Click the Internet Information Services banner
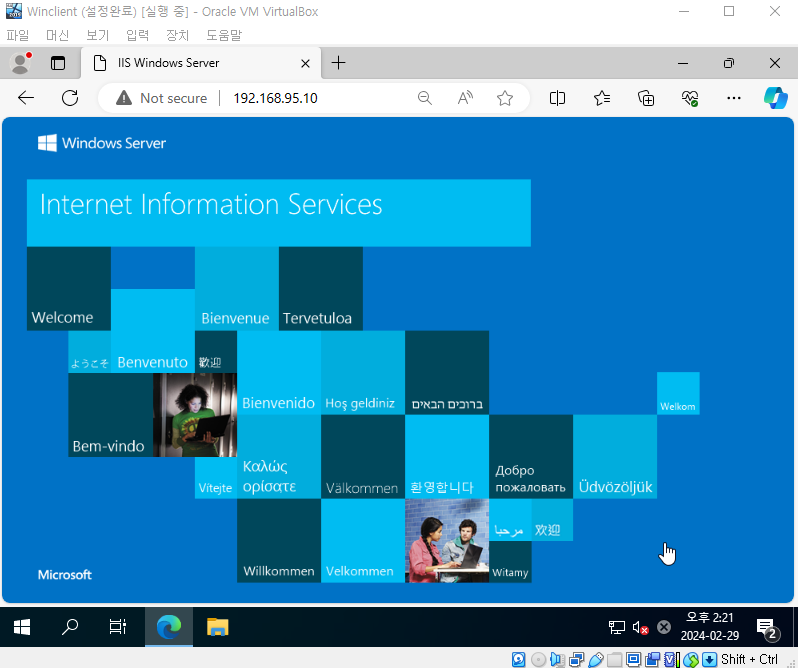This screenshot has height=668, width=798. point(279,213)
